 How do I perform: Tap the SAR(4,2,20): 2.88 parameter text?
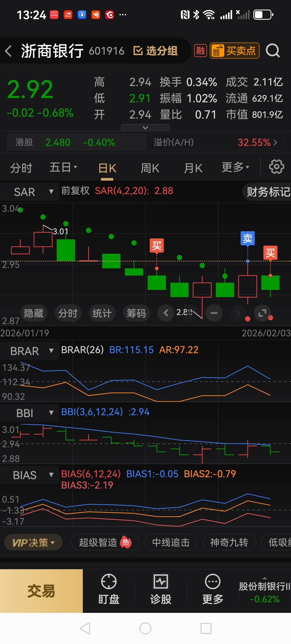pyautogui.click(x=134, y=191)
